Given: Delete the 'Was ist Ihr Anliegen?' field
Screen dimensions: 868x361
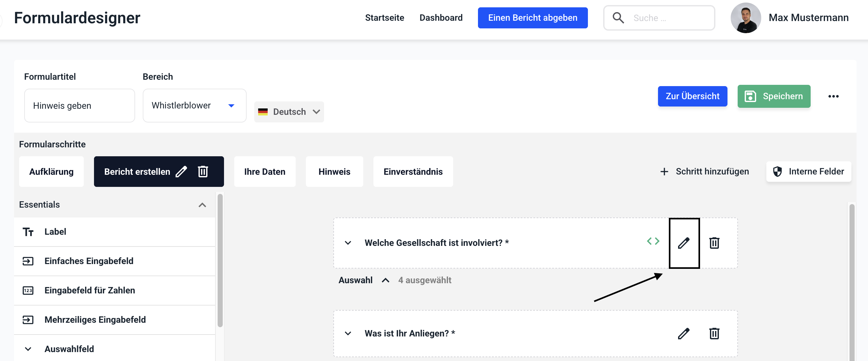Looking at the screenshot, I should [x=714, y=333].
